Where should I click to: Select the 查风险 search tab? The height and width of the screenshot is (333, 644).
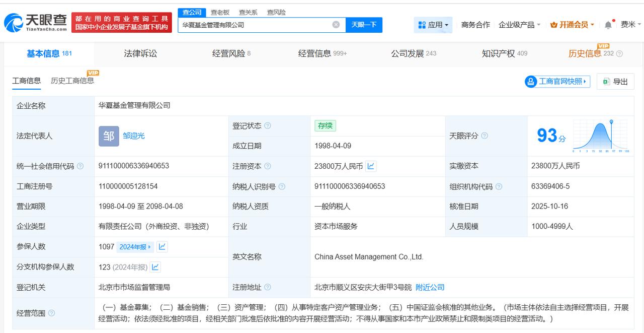click(276, 12)
